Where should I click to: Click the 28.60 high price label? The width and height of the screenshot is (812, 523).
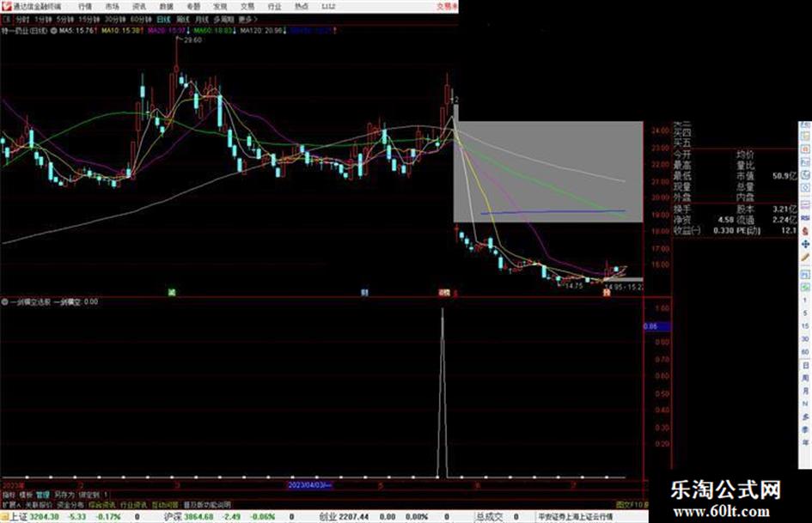(192, 40)
